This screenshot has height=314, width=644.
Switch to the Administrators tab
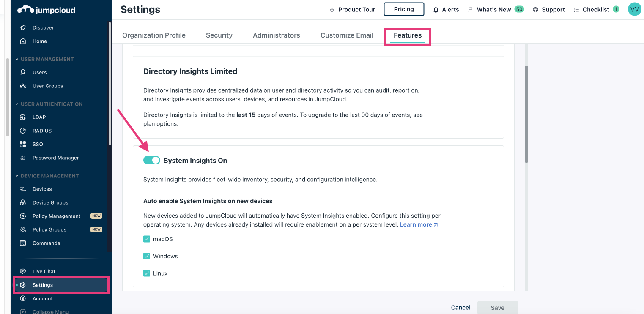tap(277, 35)
